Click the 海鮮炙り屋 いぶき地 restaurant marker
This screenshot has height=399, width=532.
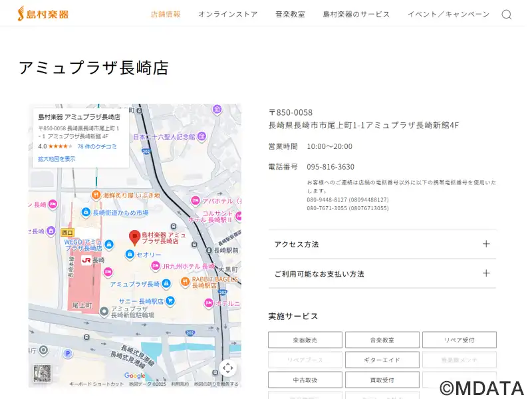(96, 196)
